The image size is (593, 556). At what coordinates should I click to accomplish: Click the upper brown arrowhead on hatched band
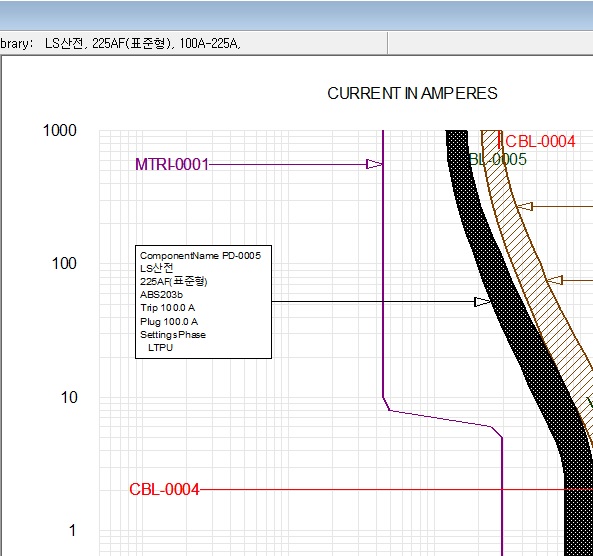(525, 207)
